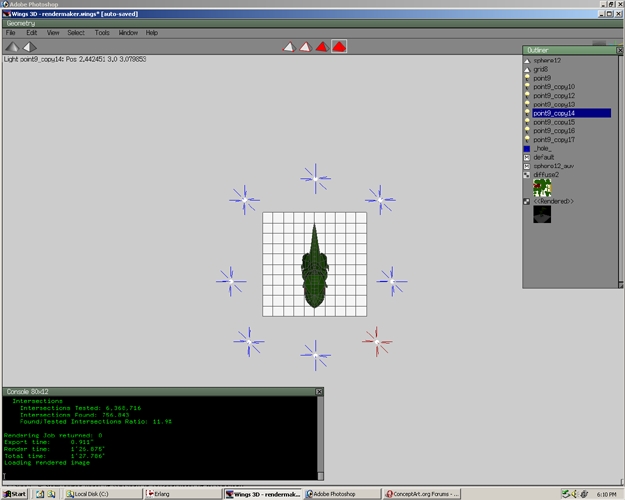
Task: Click the default material icon
Action: pyautogui.click(x=527, y=157)
